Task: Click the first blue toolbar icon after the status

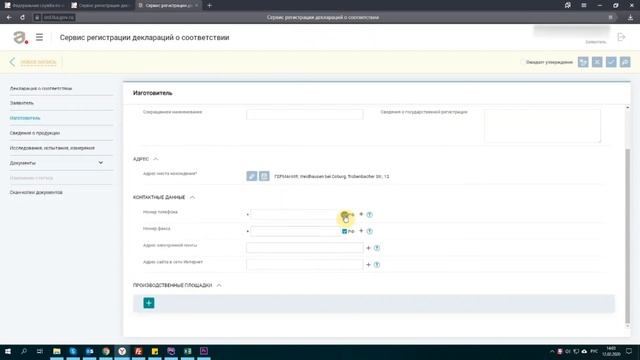Action: click(x=583, y=62)
